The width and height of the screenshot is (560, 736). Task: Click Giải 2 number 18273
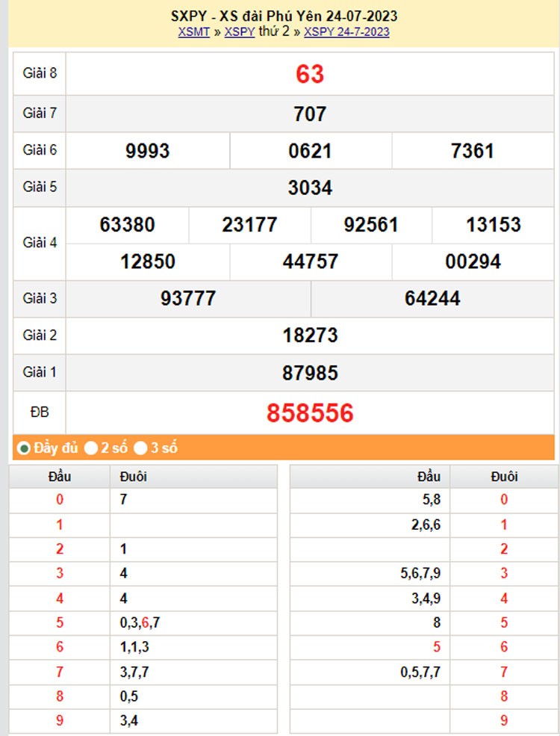pos(310,335)
